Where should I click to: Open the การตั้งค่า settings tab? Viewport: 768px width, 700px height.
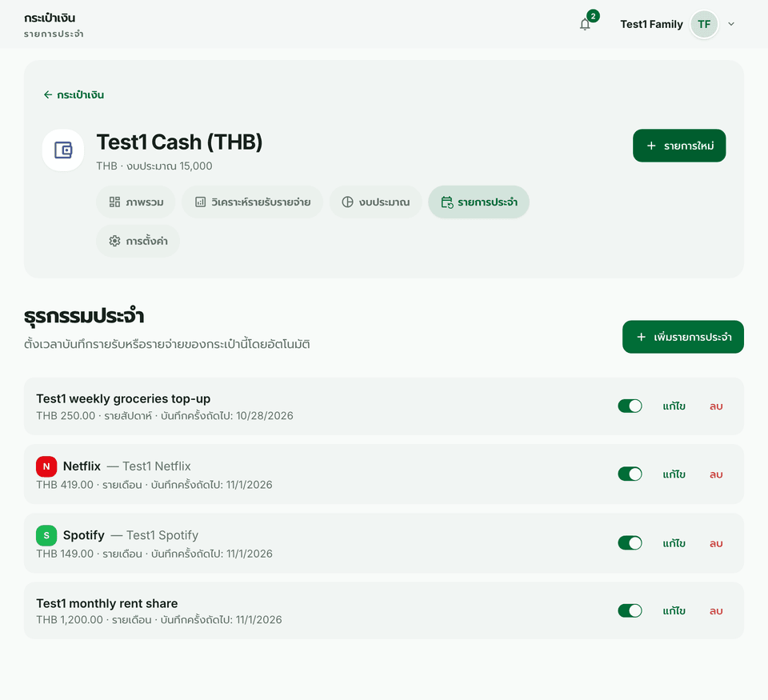[138, 241]
